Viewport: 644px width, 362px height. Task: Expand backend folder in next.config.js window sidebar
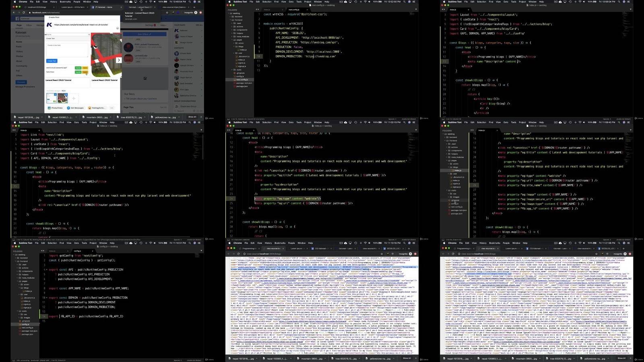tap(238, 17)
